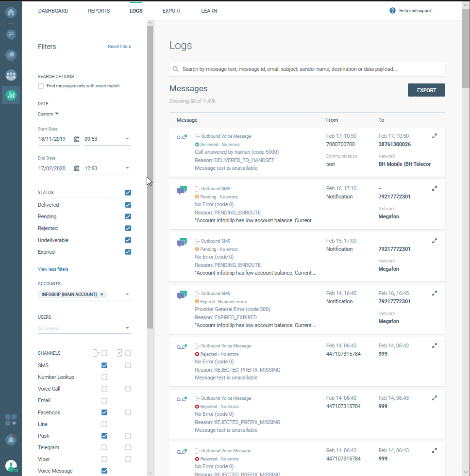Click the Start Date calendar icon
The image size is (470, 476).
76,139
